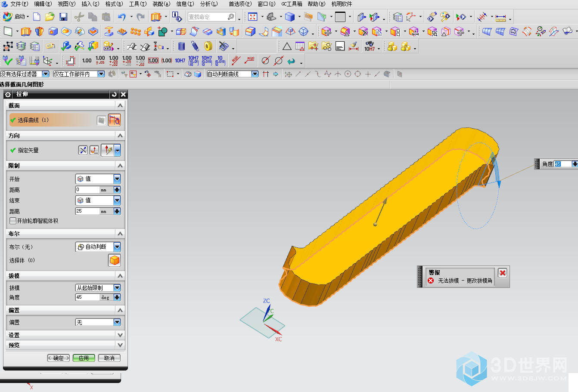Click the boxed 1.00 basic dimension icon
This screenshot has height=392, width=578.
pyautogui.click(x=153, y=61)
